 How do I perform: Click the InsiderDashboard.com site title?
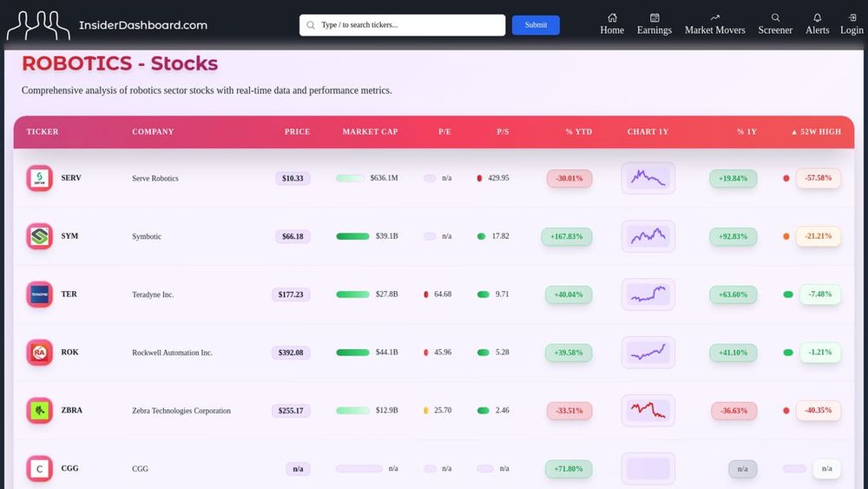(x=143, y=25)
